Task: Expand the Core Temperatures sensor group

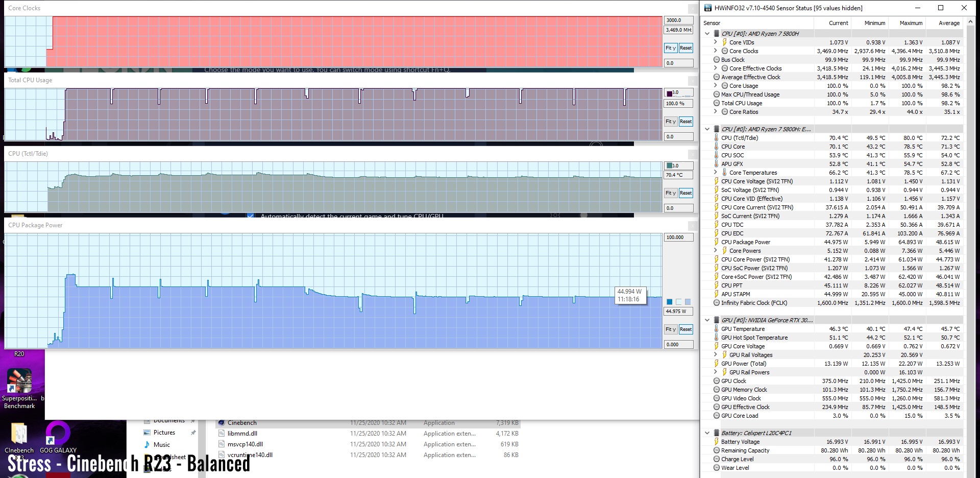Action: (716, 173)
